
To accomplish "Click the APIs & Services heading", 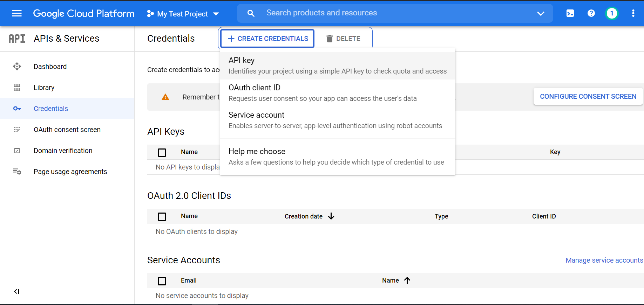I will [67, 39].
